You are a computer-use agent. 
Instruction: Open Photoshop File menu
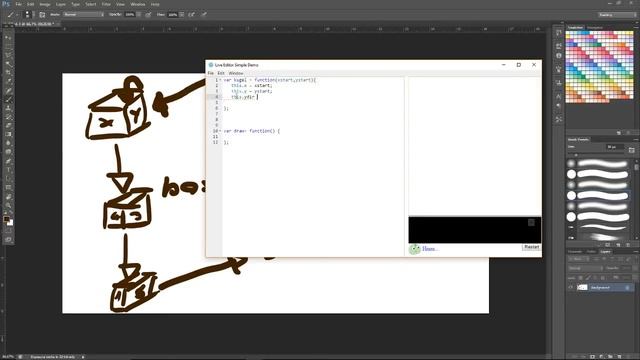pos(18,4)
